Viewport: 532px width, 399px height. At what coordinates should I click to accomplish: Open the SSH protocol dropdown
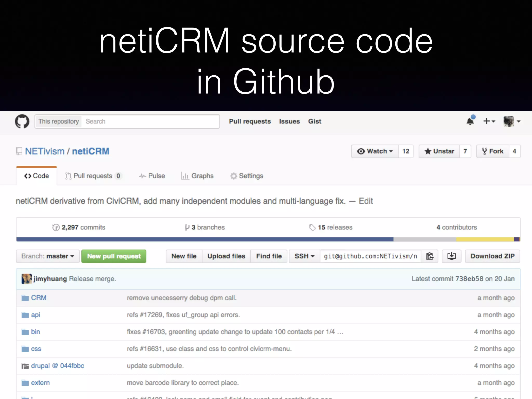click(304, 256)
